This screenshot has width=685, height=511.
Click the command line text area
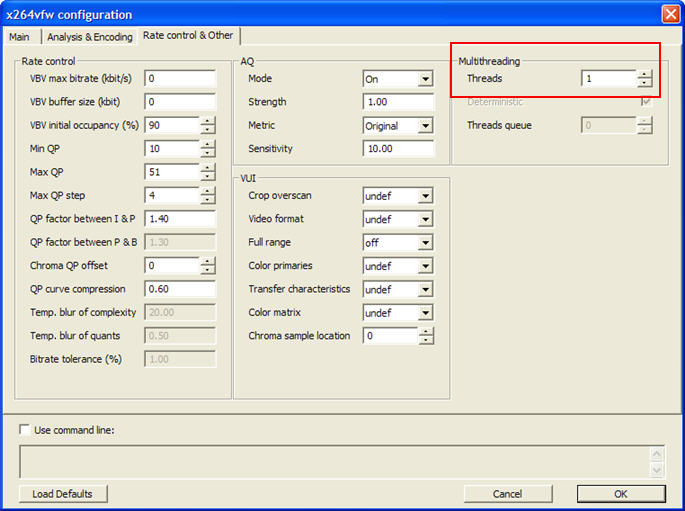click(335, 462)
